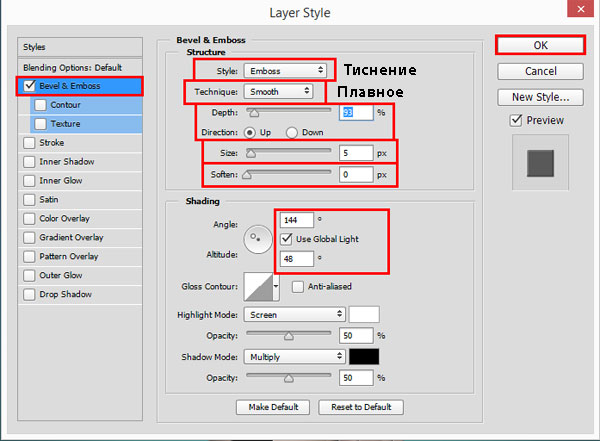This screenshot has height=441, width=600.
Task: Click the Size slider handle
Action: (251, 154)
